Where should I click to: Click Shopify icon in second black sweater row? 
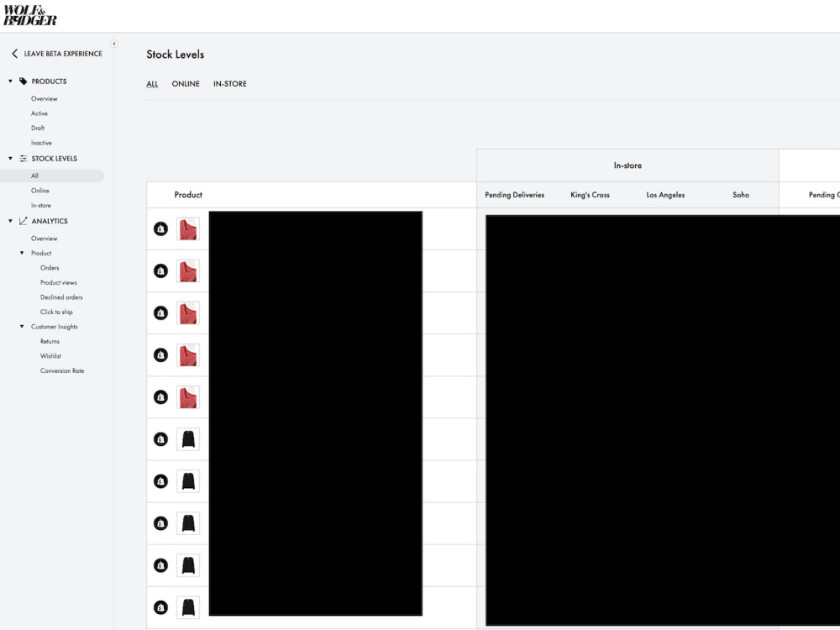click(160, 481)
